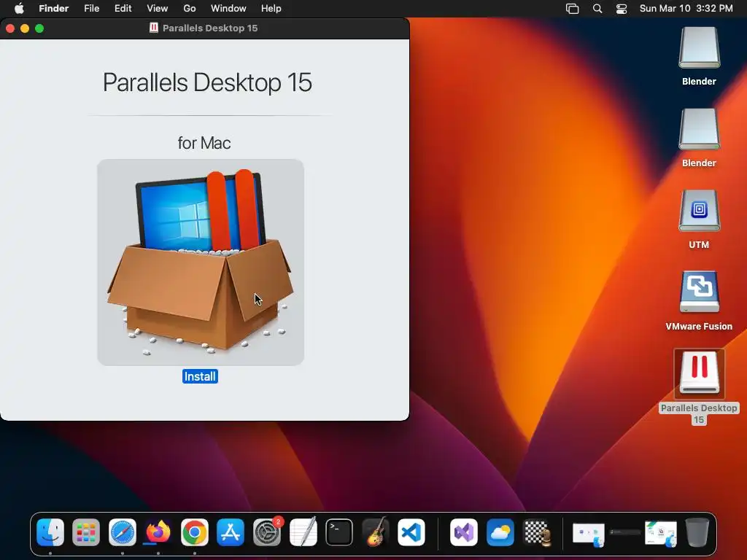Open TextEdit from the Dock
The width and height of the screenshot is (747, 560).
pos(303,532)
